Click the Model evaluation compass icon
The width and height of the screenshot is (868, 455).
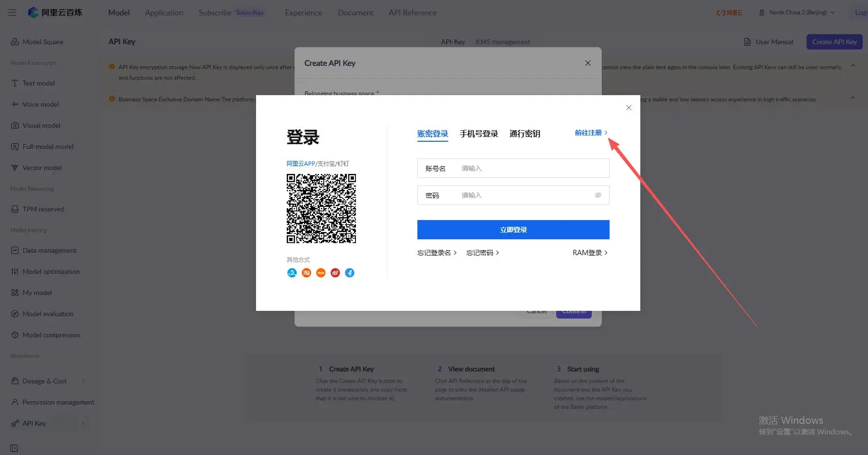[x=15, y=314]
